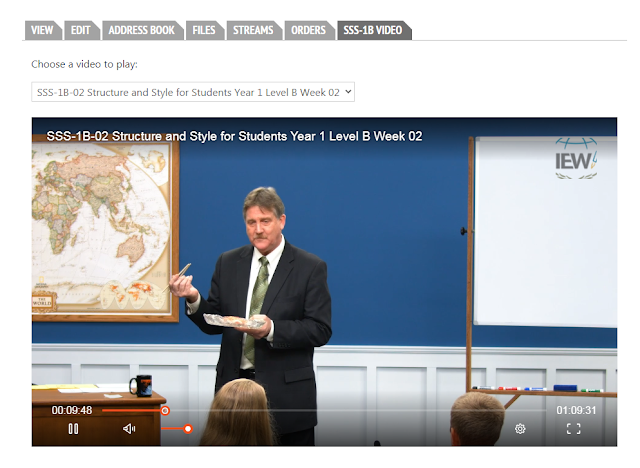Enter fullscreen mode
The image size is (640, 468).
click(x=573, y=429)
